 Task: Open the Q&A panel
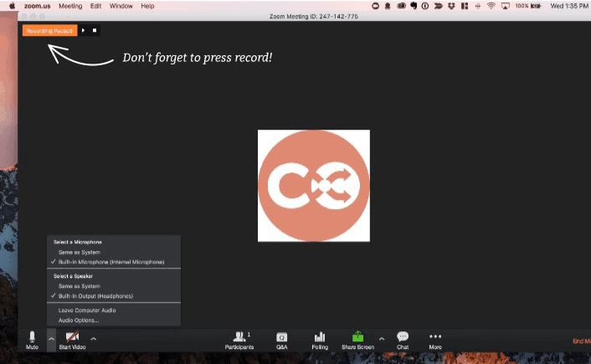coord(282,336)
